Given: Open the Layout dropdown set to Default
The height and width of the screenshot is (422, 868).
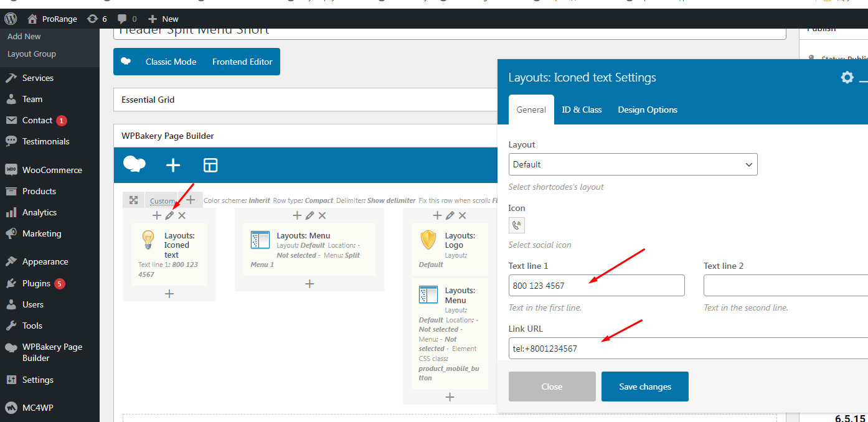Looking at the screenshot, I should [633, 164].
